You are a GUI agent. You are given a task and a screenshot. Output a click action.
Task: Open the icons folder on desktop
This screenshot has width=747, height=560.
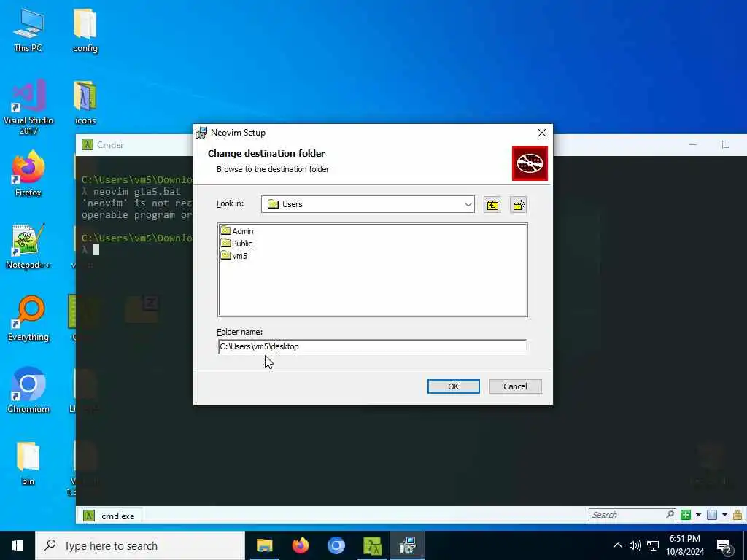point(85,102)
